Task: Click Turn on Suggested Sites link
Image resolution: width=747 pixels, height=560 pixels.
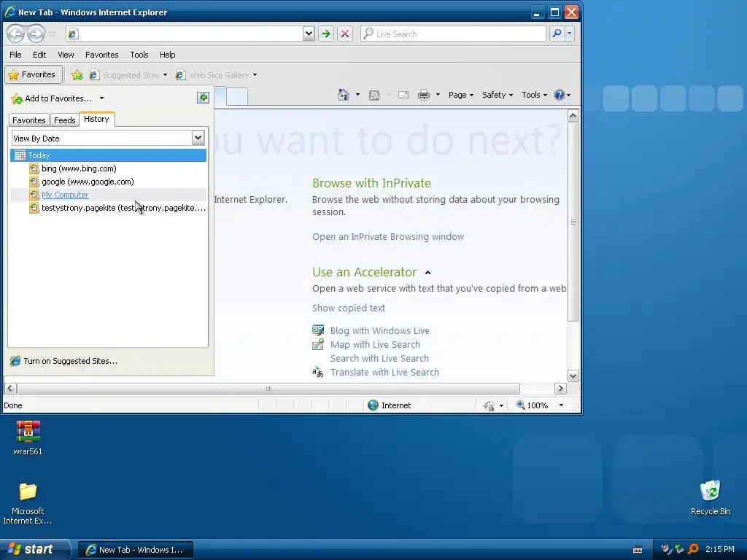Action: 64,361
